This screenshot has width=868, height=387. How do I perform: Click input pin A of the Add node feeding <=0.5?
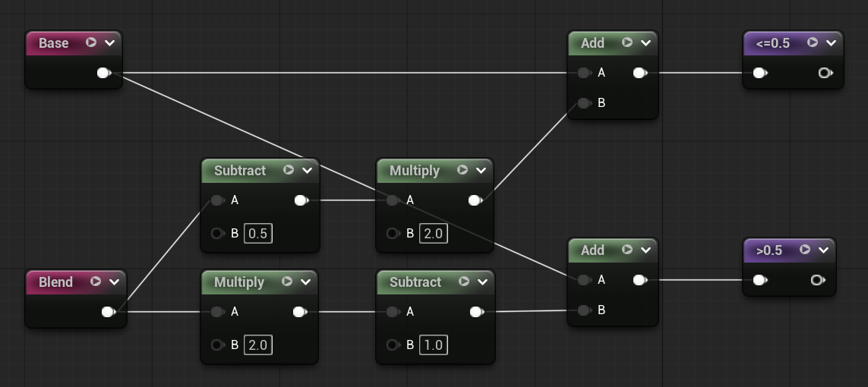[584, 73]
